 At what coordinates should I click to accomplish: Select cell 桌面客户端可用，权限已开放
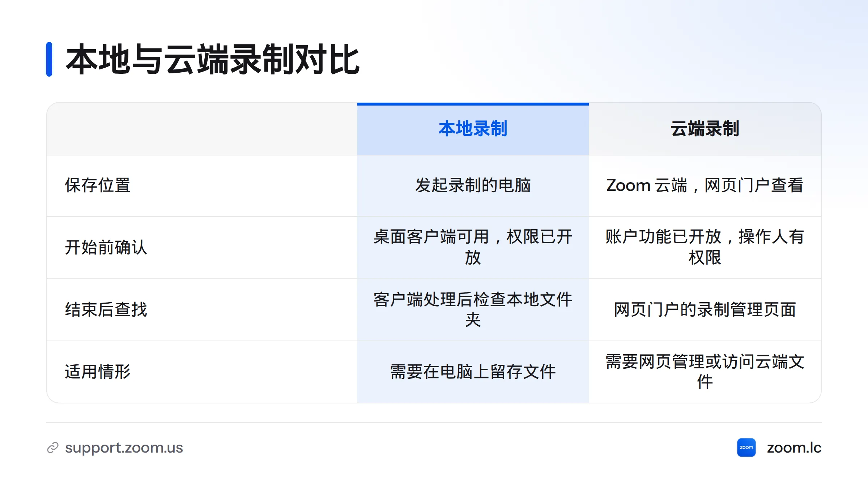click(x=473, y=248)
